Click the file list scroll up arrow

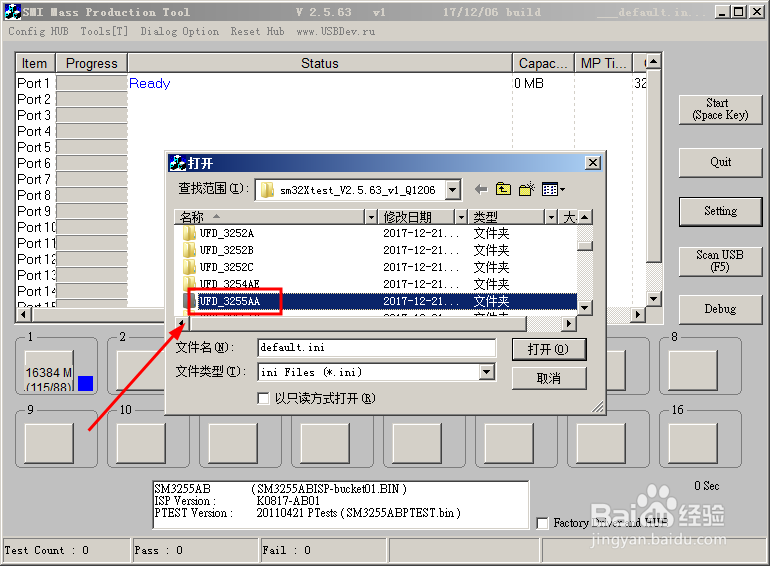[x=584, y=217]
